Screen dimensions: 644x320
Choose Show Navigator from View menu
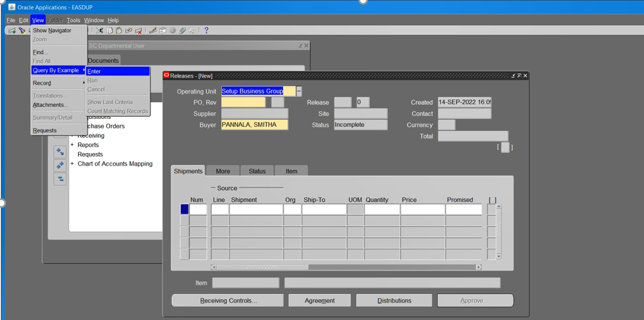tap(59, 30)
